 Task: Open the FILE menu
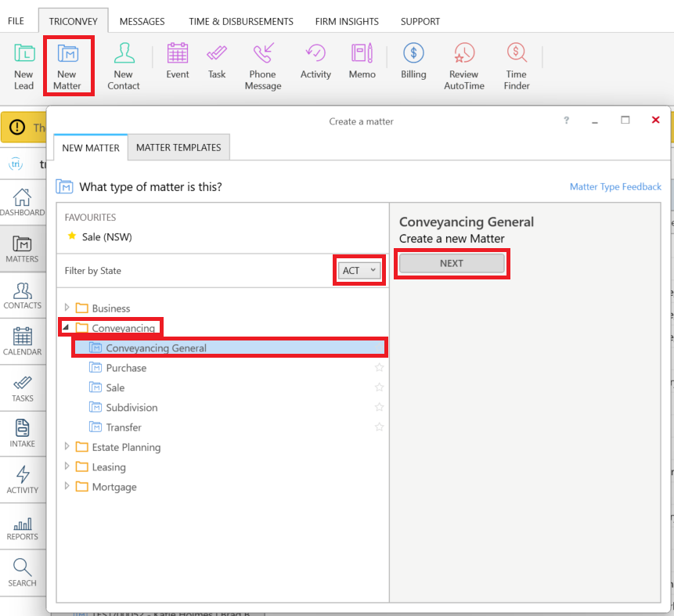coord(16,21)
